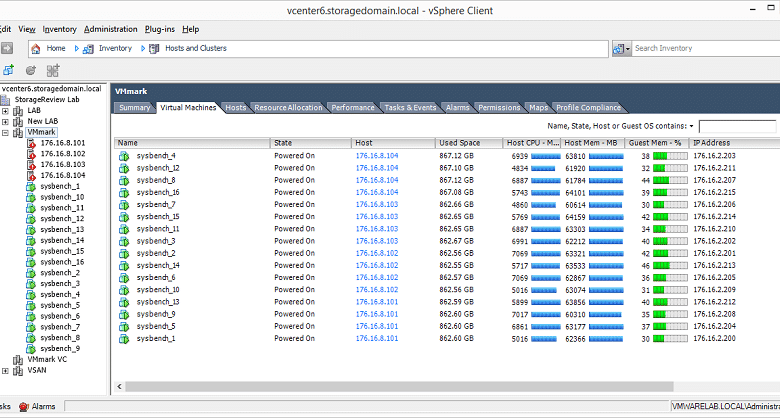Select sysbench_14 in the inventory tree
Screen dimensions: 780x418
[62, 240]
